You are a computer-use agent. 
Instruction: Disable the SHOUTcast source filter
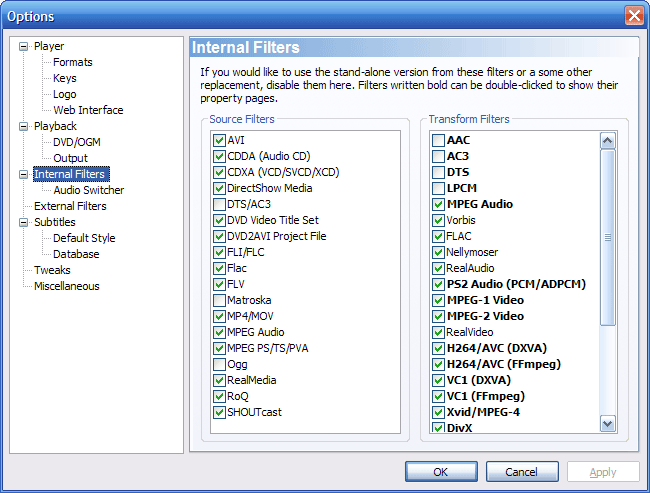[x=219, y=412]
